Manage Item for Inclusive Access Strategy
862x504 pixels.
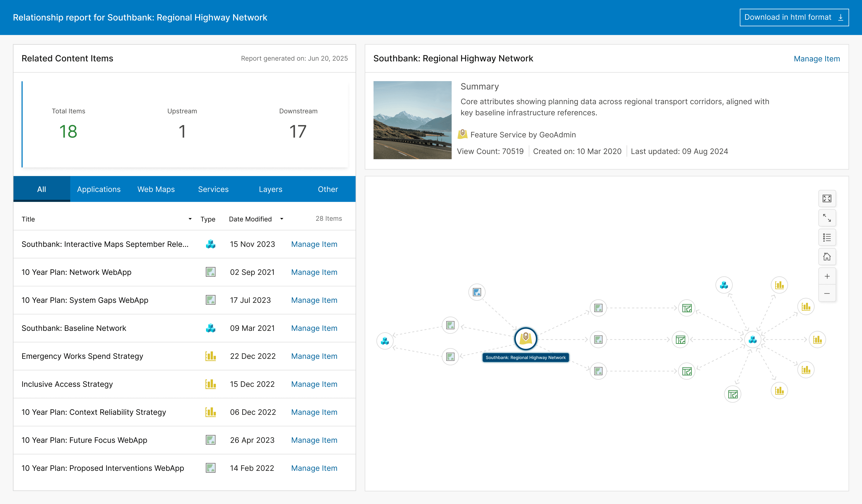(x=314, y=384)
